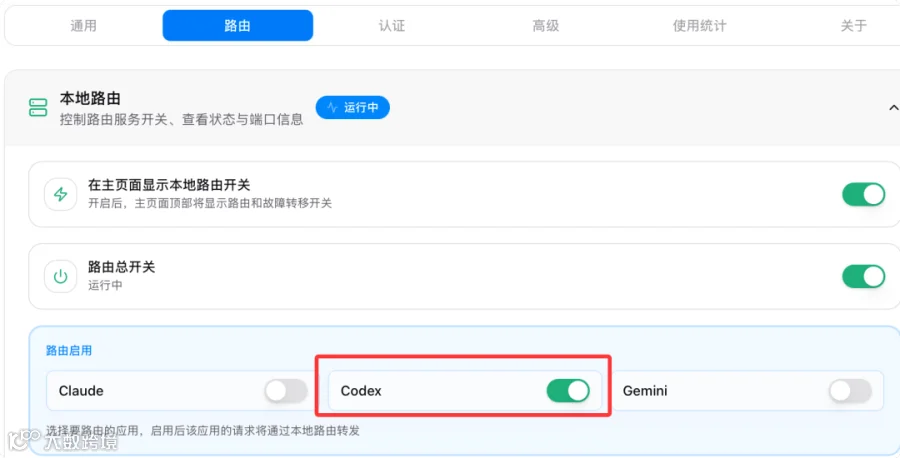Click text 选择要路由的应用 description
The image size is (900, 458).
pyautogui.click(x=203, y=430)
